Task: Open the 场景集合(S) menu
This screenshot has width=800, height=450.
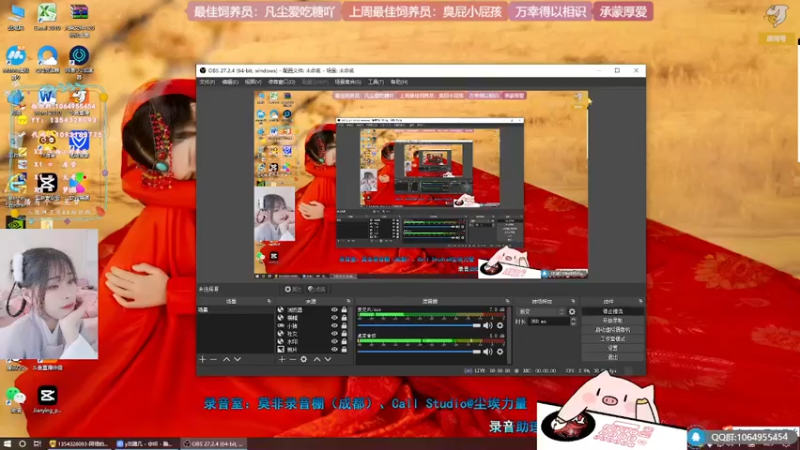Action: [347, 82]
